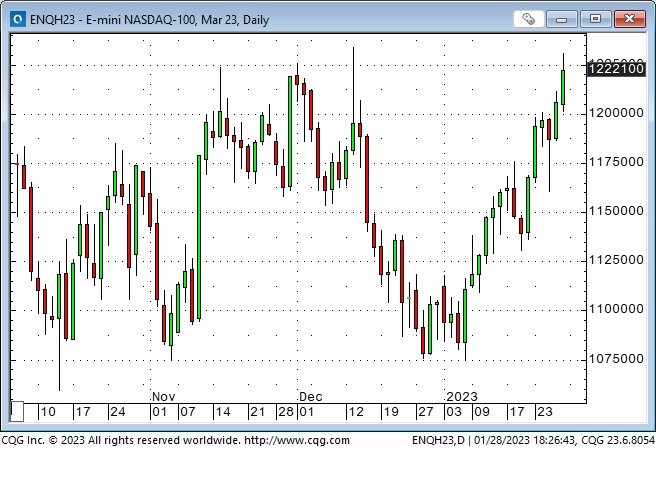656x496 pixels.
Task: Click the 1075000 price axis label
Action: [x=616, y=358]
